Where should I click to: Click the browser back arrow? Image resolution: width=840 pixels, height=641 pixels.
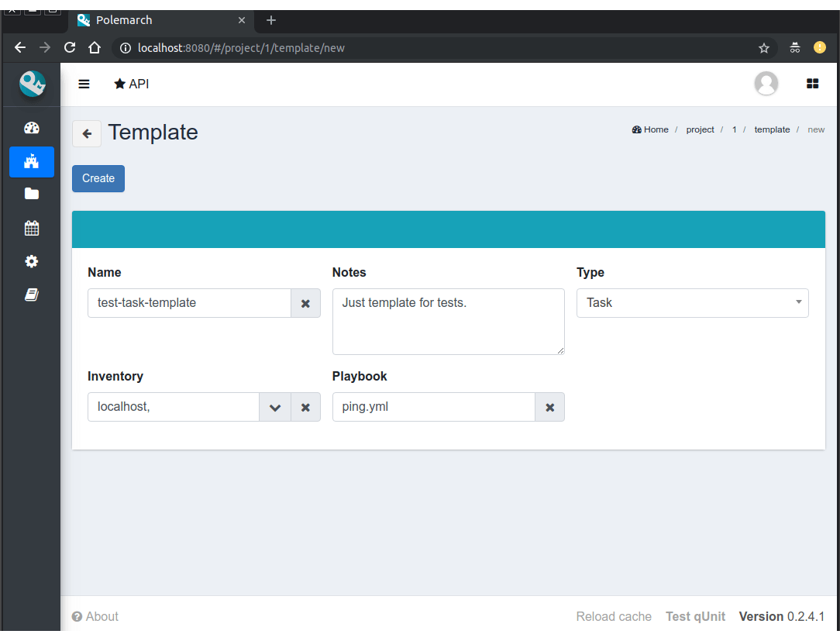(20, 48)
